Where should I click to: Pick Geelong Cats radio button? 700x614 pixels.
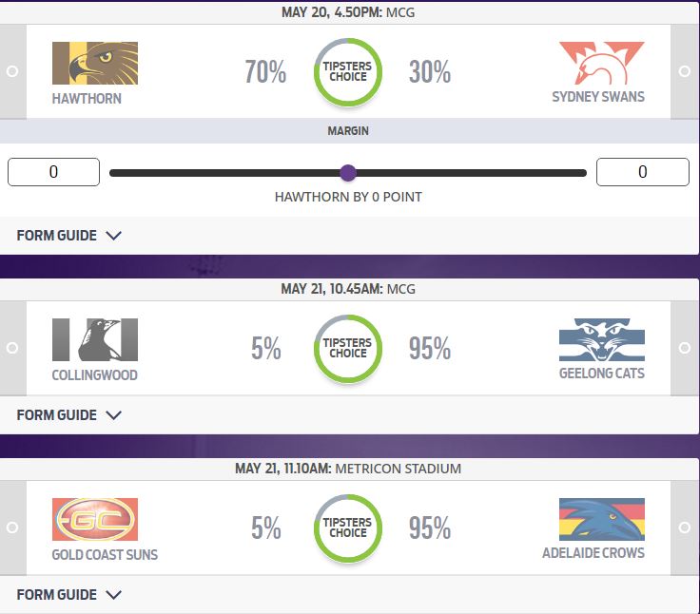pyautogui.click(x=685, y=347)
